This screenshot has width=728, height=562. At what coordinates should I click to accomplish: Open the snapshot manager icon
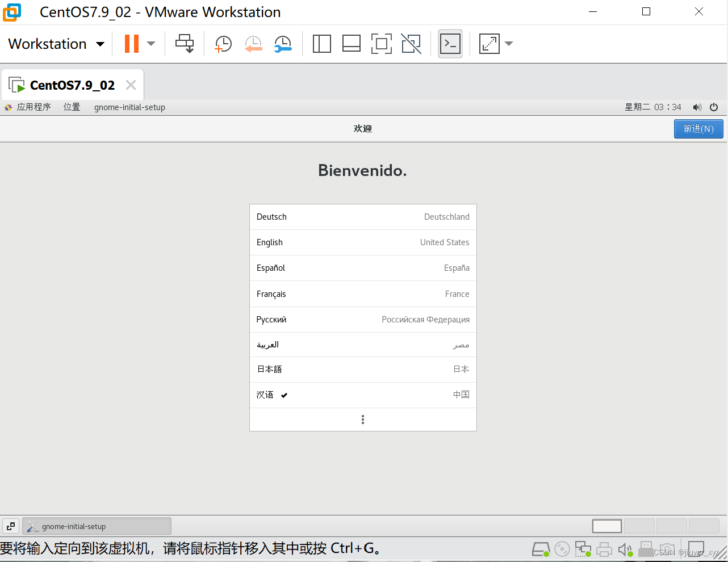(x=282, y=44)
